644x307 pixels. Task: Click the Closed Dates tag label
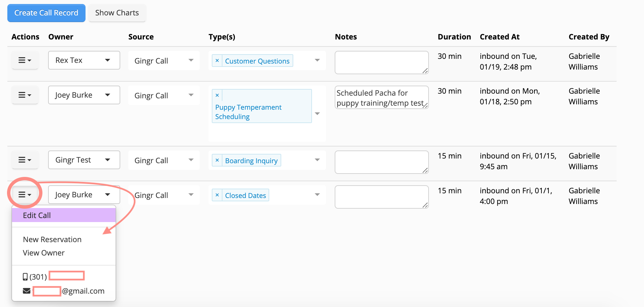click(246, 195)
